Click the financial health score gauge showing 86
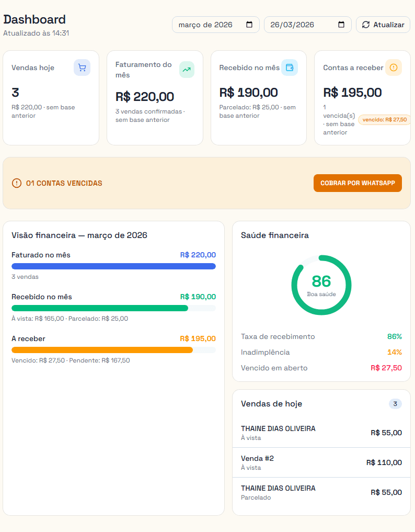Viewport: 415px width, 532px height. (321, 285)
